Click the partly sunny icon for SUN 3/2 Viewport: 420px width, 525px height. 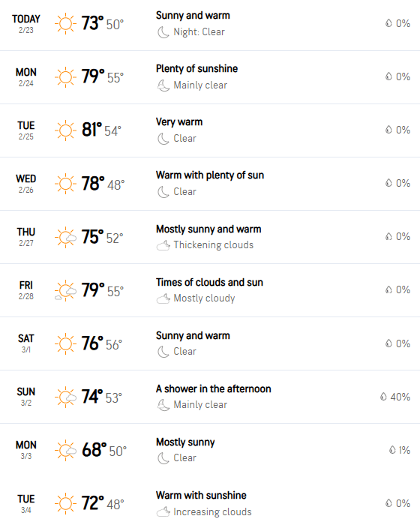tap(65, 397)
